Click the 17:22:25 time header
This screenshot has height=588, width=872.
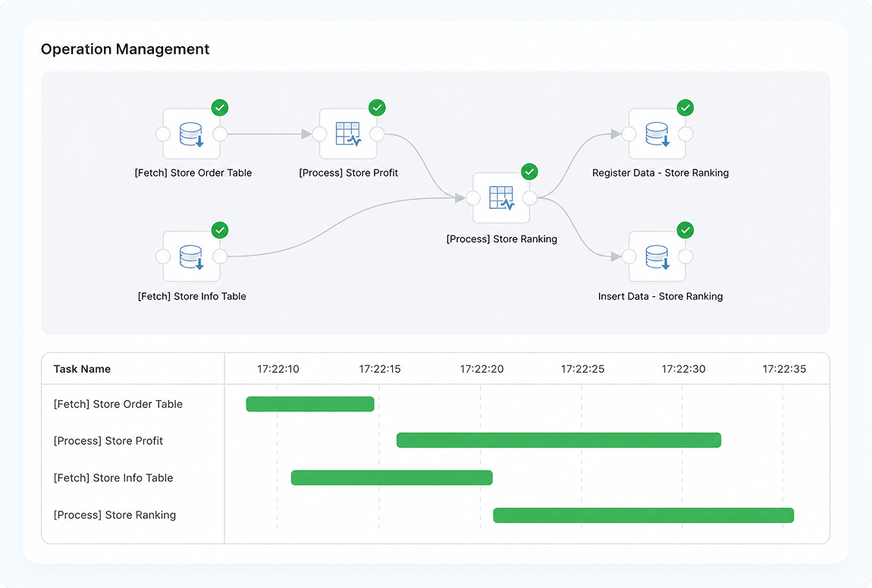[x=583, y=369]
